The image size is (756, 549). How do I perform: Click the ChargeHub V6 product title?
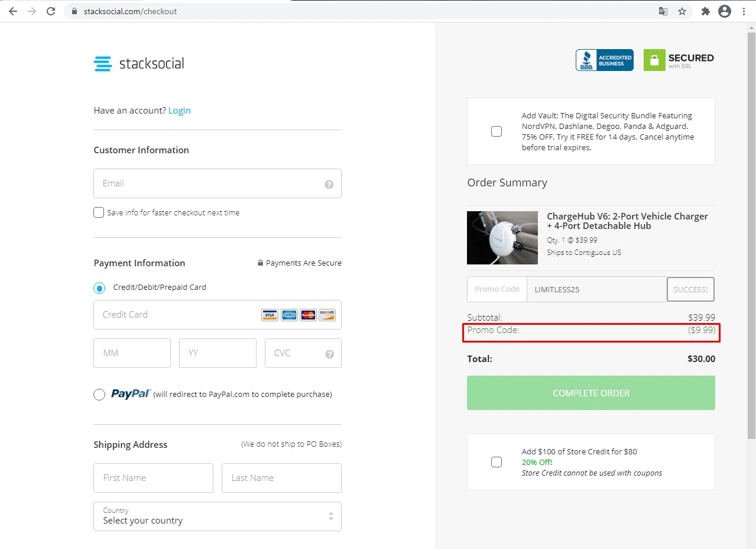(x=627, y=221)
